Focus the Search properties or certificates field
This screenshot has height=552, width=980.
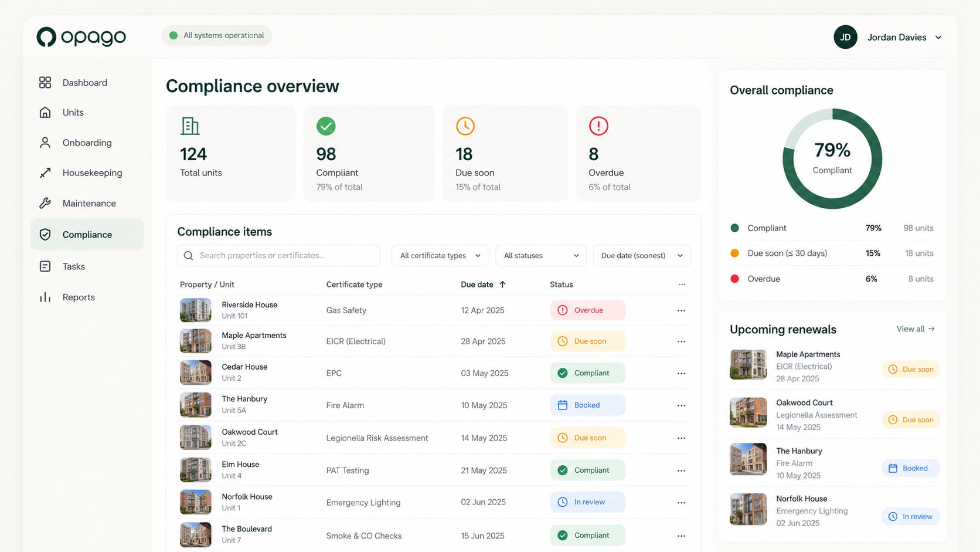tap(278, 256)
